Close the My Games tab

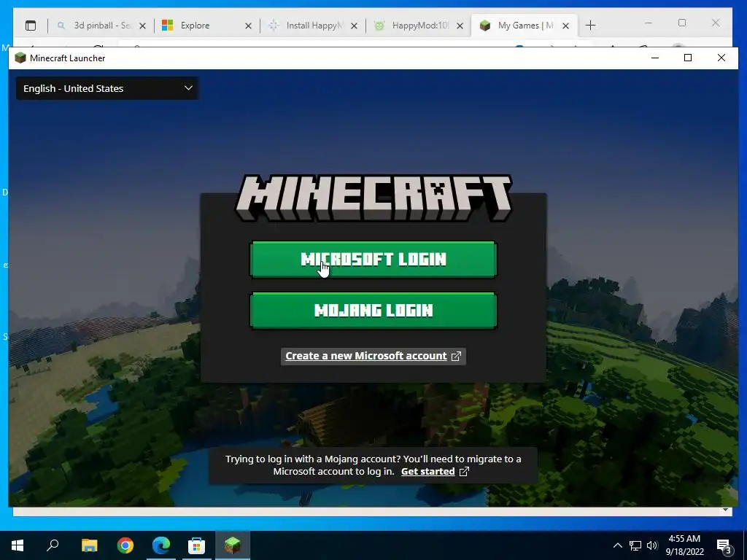[565, 26]
